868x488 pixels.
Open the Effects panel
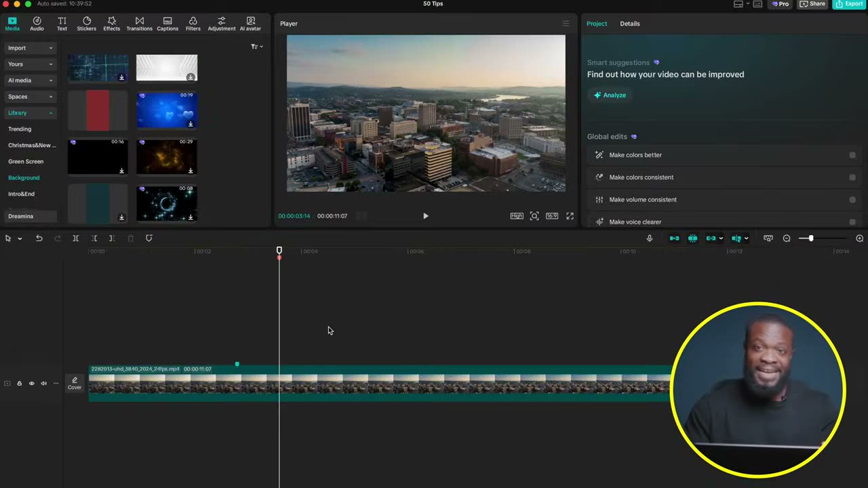click(x=112, y=24)
